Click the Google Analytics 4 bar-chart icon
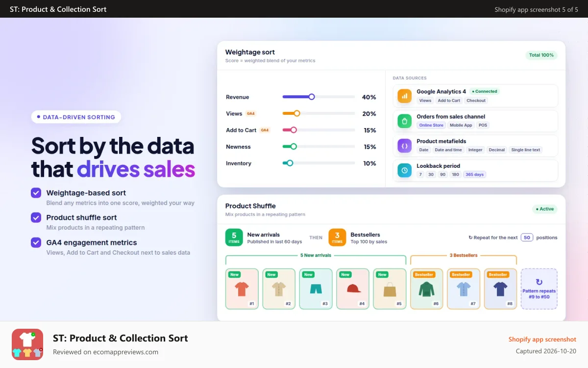This screenshot has width=588, height=368. click(x=405, y=96)
